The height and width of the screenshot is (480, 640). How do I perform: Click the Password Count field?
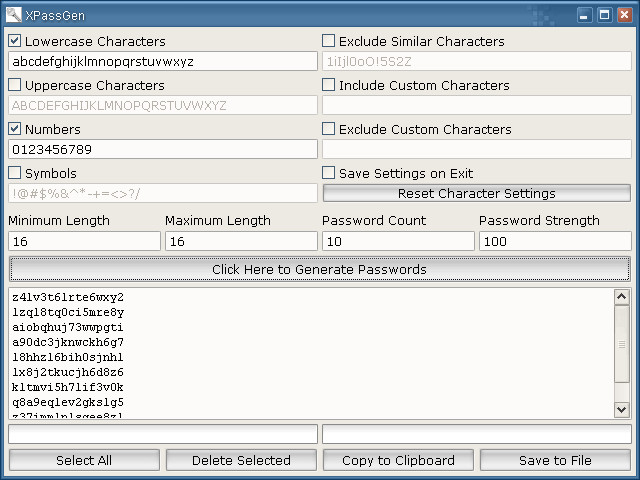click(398, 241)
